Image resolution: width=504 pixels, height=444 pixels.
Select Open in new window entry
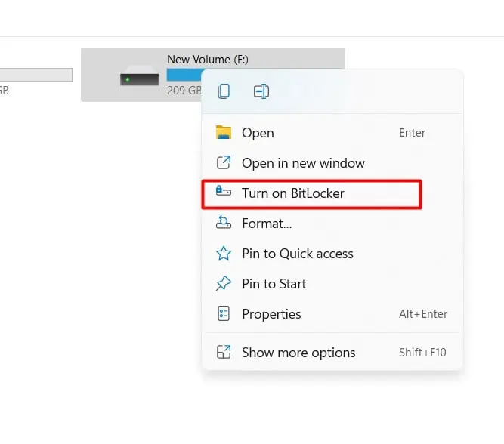click(303, 163)
